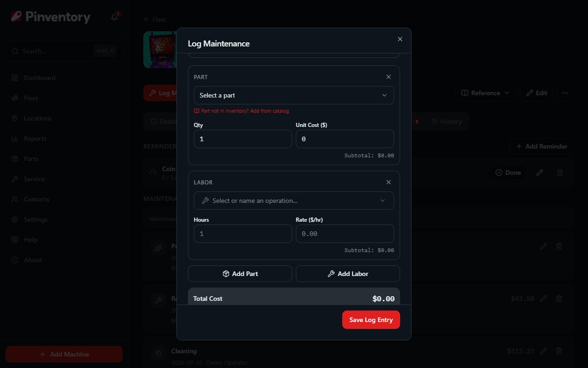Edit the $42.50 maintenance entry

(x=543, y=299)
